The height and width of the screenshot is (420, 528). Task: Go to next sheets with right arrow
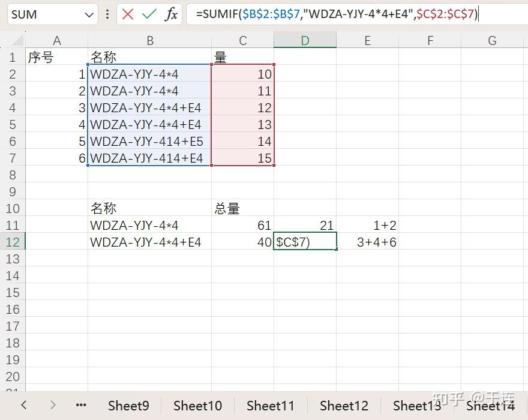53,404
